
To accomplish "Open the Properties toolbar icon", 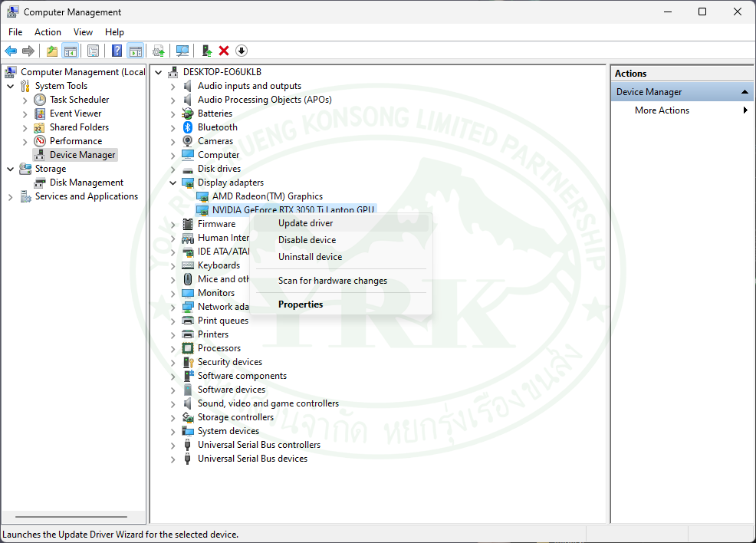I will coord(93,51).
